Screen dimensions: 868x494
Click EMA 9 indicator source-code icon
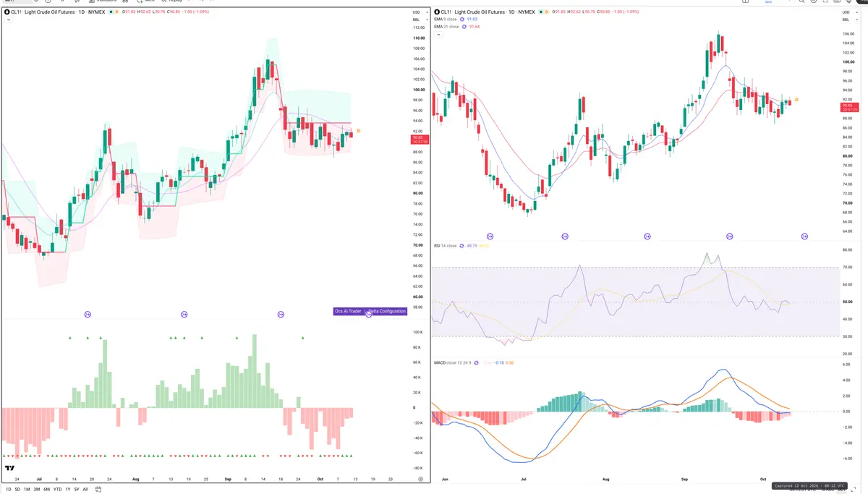(464, 19)
